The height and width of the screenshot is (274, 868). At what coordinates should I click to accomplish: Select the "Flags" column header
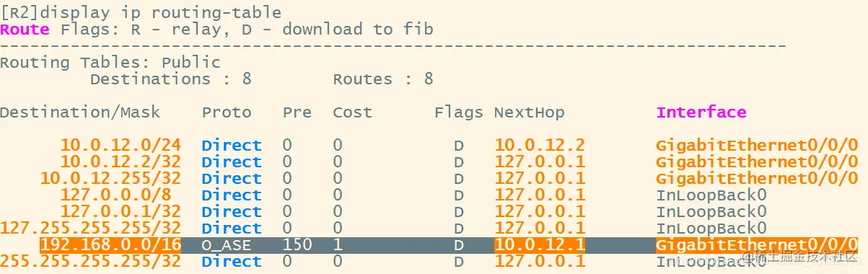459,112
